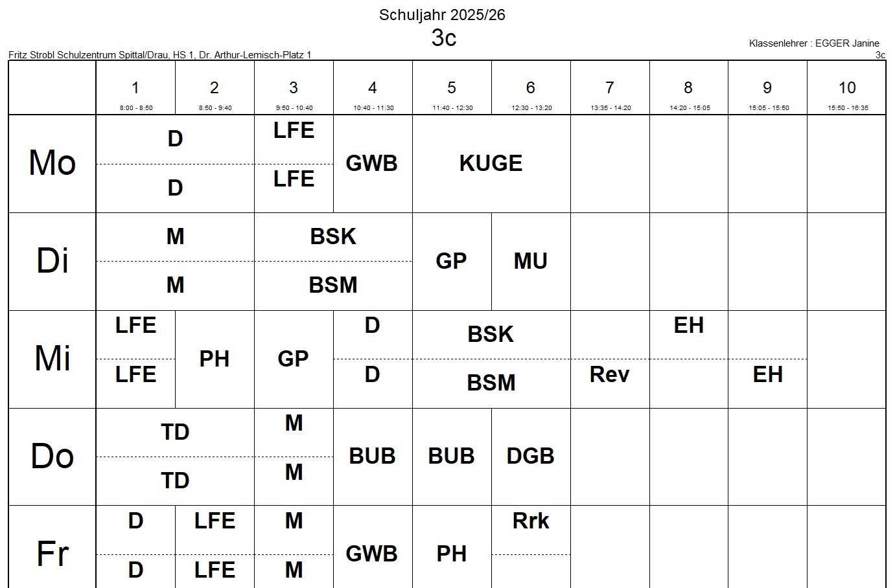Image resolution: width=895 pixels, height=588 pixels.
Task: Select the Do day row label
Action: coord(52,456)
